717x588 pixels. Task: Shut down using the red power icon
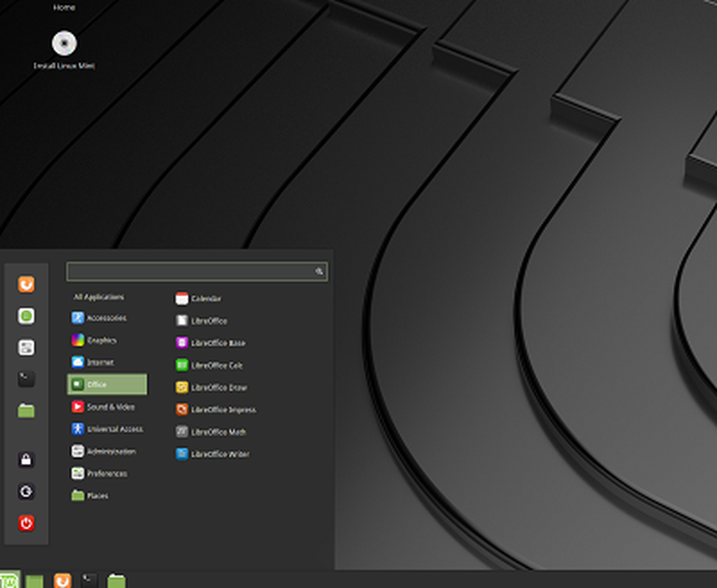(x=25, y=523)
